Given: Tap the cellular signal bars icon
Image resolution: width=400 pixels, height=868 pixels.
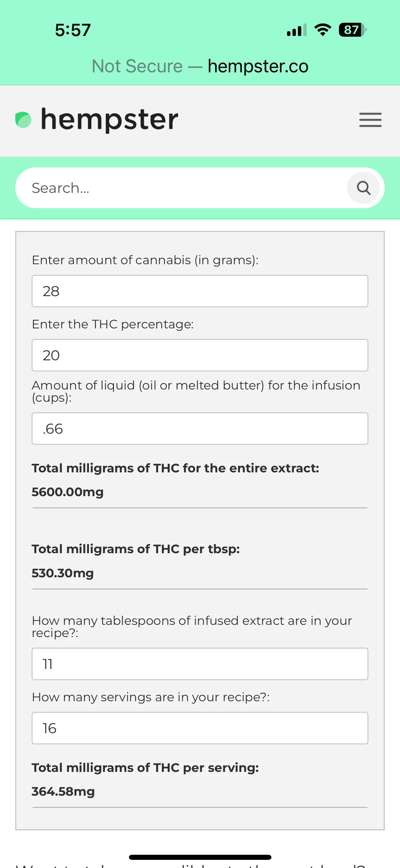Looking at the screenshot, I should coord(297,30).
